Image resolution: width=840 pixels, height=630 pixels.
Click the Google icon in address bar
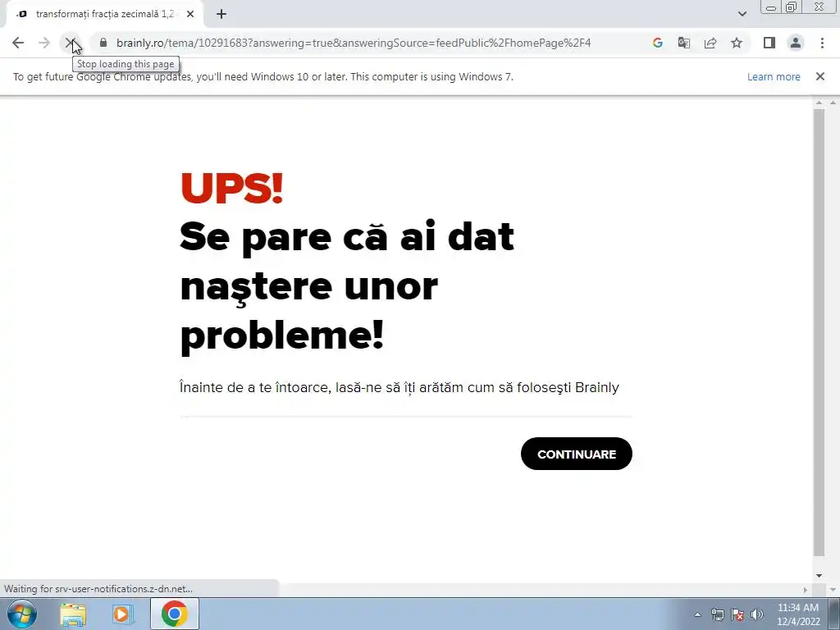pyautogui.click(x=657, y=43)
